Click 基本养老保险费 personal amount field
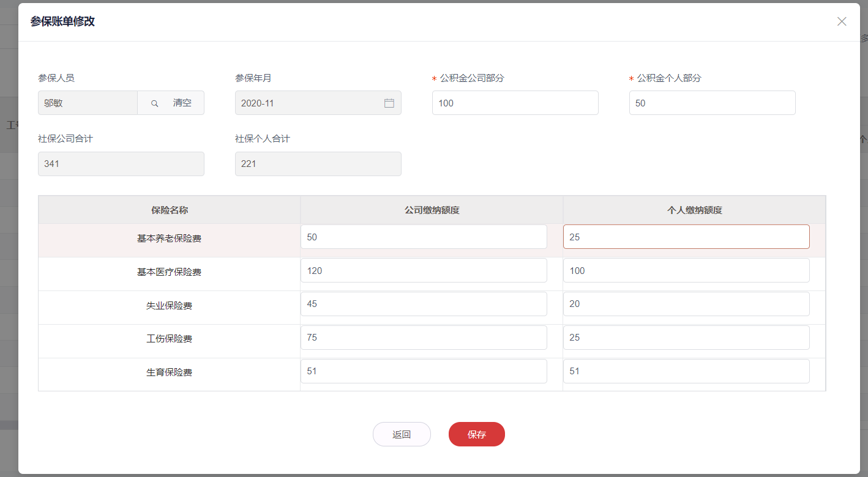 pyautogui.click(x=686, y=237)
